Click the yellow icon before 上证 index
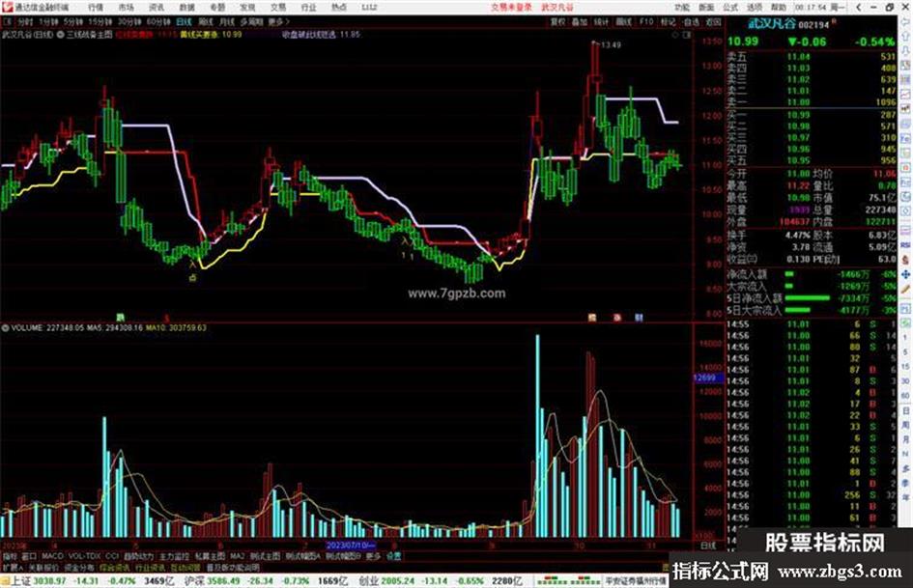This screenshot has width=913, height=588. click(5, 581)
